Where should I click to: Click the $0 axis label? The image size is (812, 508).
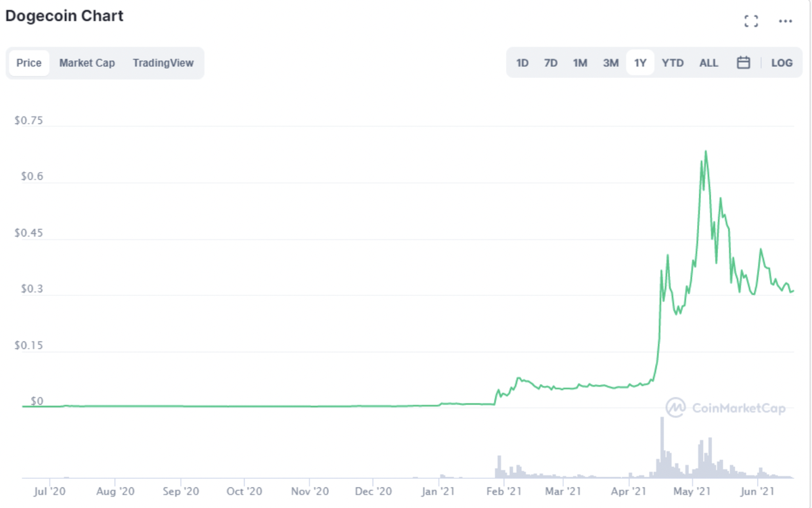(x=37, y=401)
